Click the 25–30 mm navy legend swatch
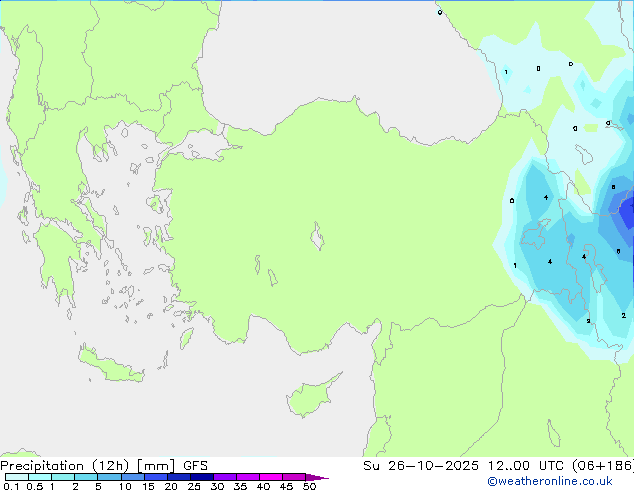Screen dimensions: 634x490 click(x=202, y=477)
